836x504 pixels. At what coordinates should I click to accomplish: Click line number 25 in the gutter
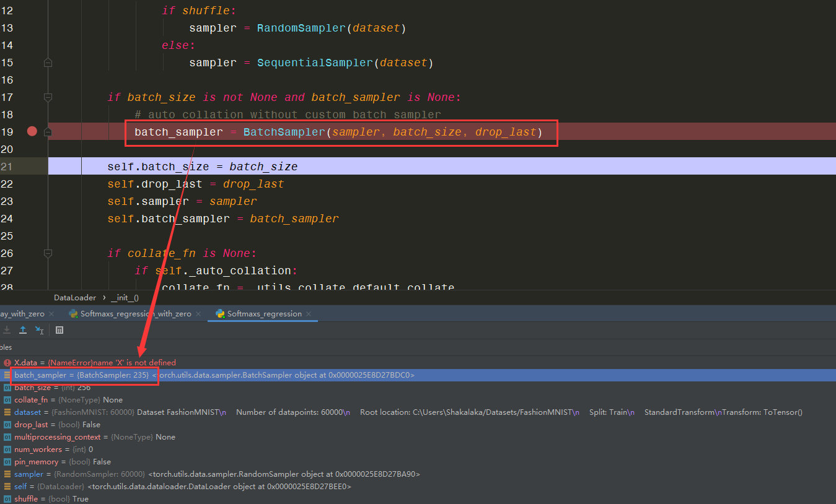point(7,236)
